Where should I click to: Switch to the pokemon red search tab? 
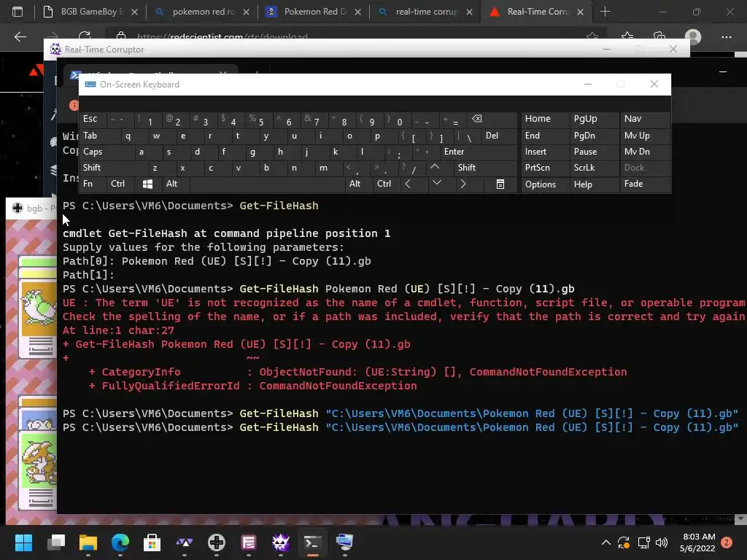[202, 12]
